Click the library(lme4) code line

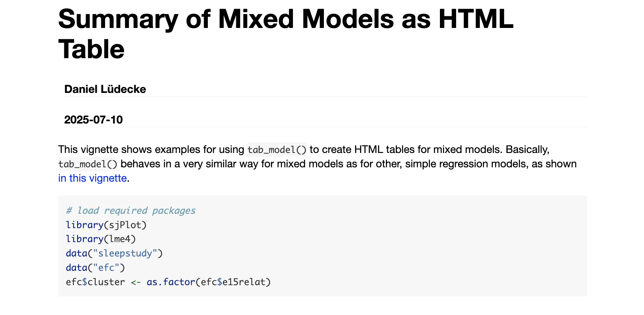point(101,239)
